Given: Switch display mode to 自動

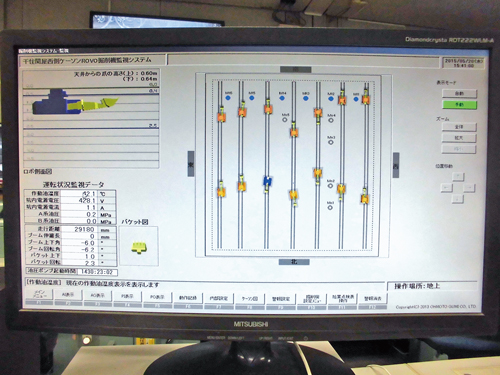Looking at the screenshot, I should point(459,93).
